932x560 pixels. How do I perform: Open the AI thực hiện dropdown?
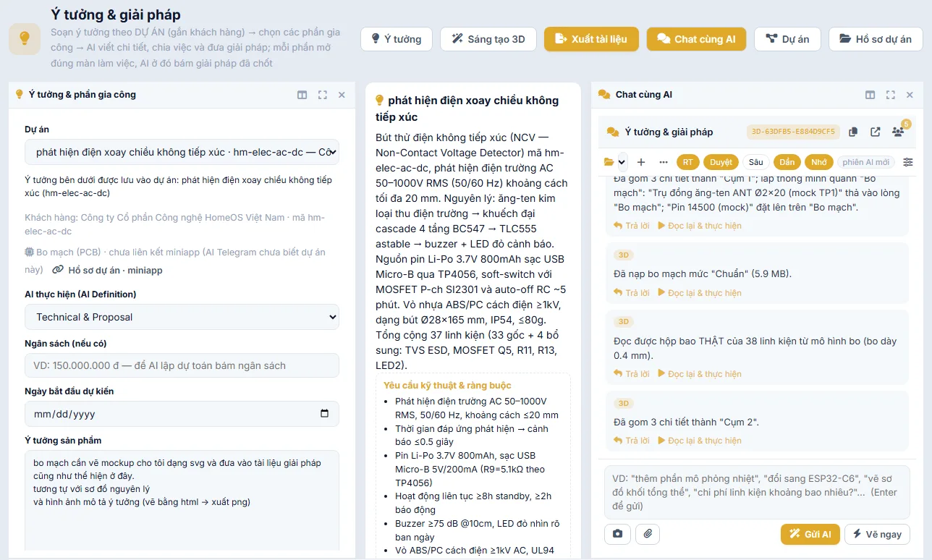click(x=182, y=317)
